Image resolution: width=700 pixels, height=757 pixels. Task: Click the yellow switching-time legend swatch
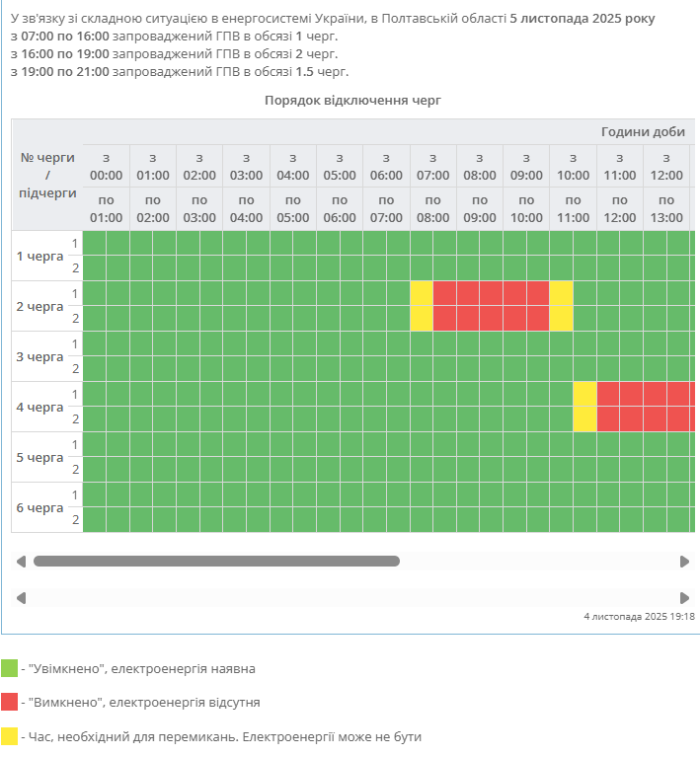coord(10,736)
